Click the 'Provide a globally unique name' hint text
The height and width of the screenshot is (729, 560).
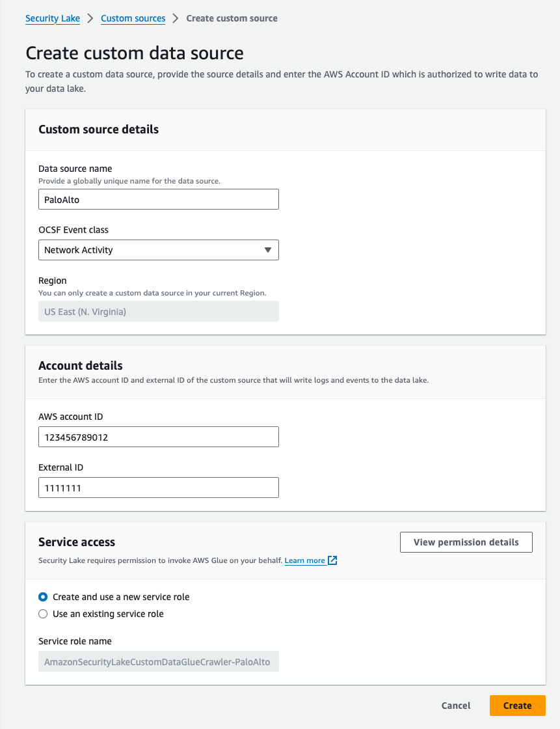129,182
